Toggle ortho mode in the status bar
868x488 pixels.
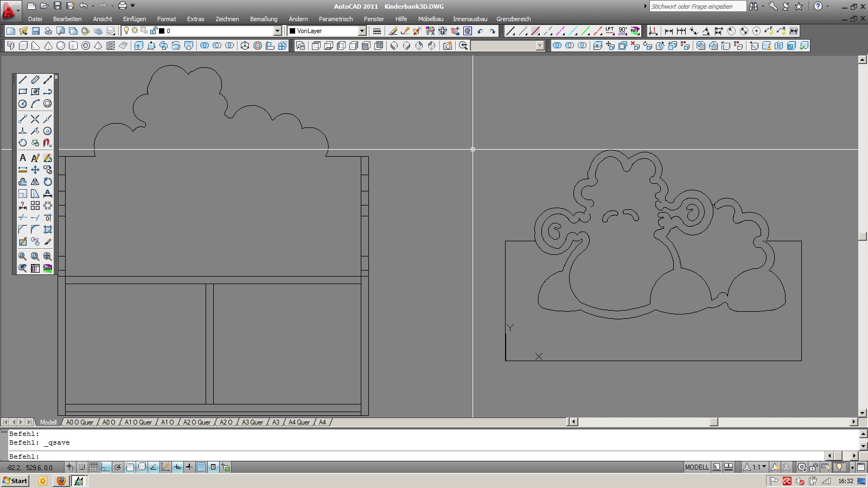[106, 467]
